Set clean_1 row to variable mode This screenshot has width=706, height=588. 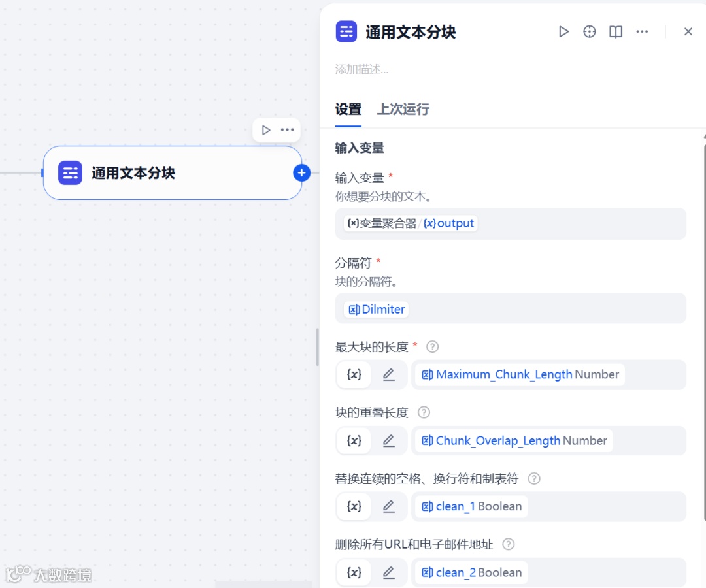(354, 506)
